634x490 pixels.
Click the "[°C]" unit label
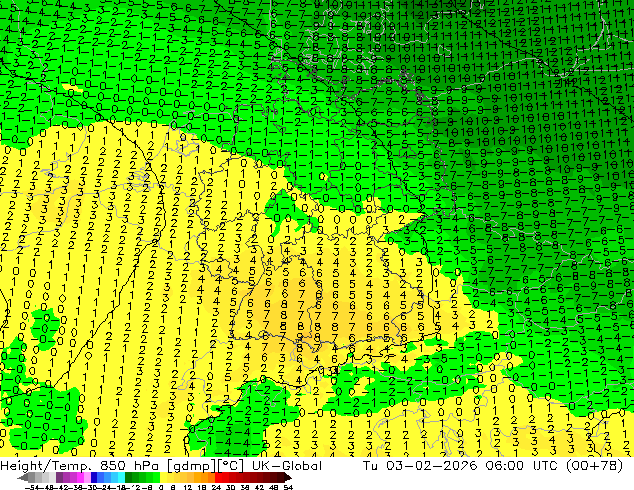pyautogui.click(x=231, y=466)
